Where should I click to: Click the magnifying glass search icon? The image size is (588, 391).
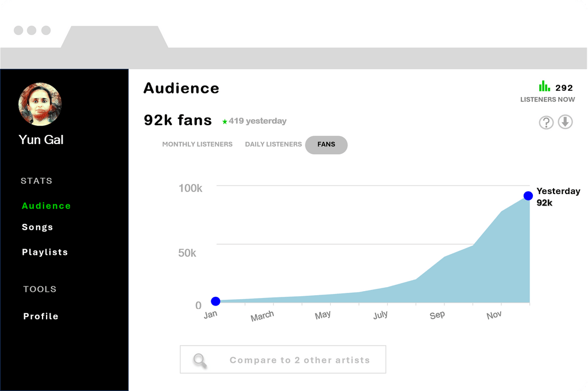(x=200, y=360)
